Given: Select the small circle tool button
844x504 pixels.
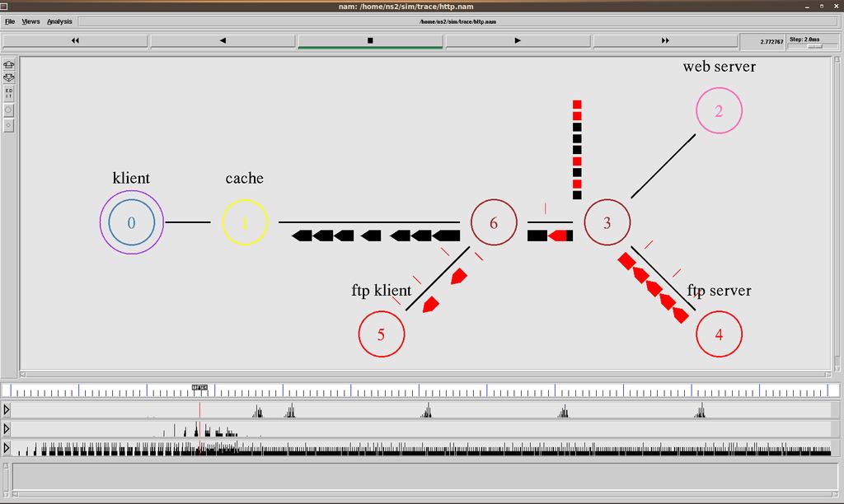Looking at the screenshot, I should 8,125.
